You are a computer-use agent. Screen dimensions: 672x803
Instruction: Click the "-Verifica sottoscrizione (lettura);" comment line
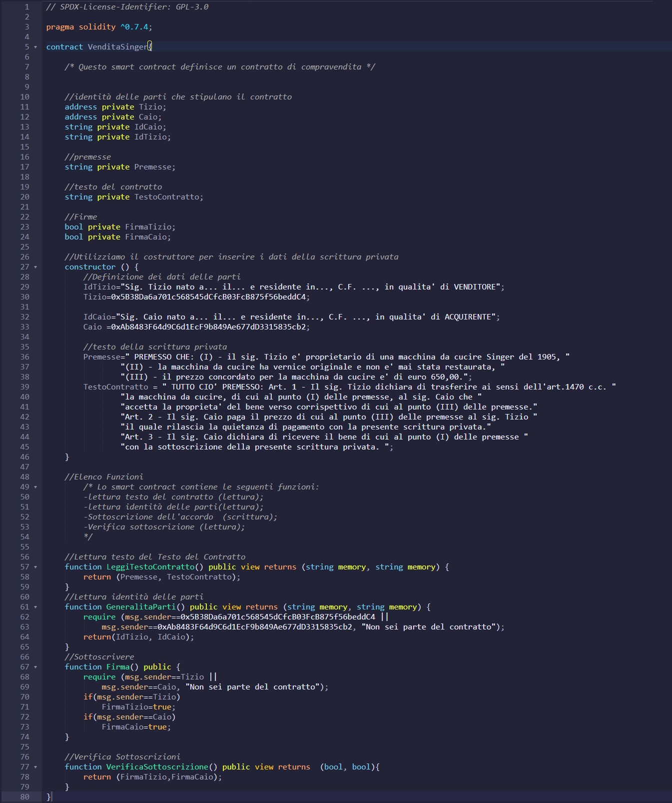(x=164, y=527)
